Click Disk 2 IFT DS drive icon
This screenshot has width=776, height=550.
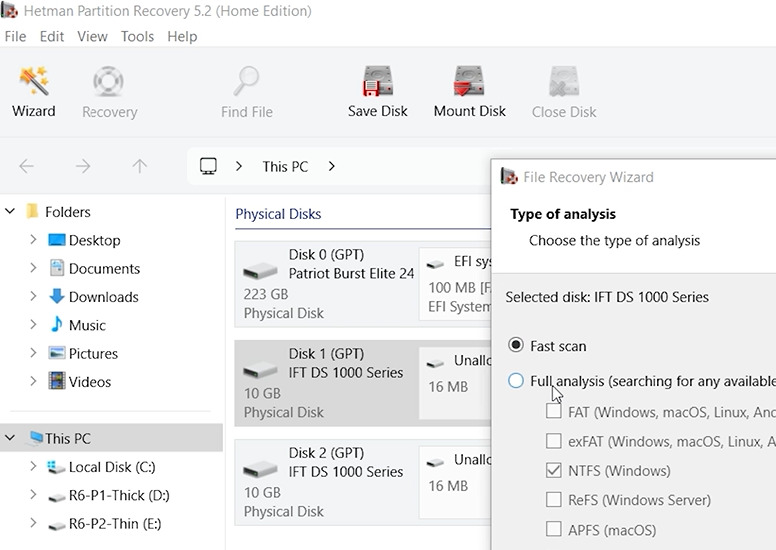[x=260, y=470]
